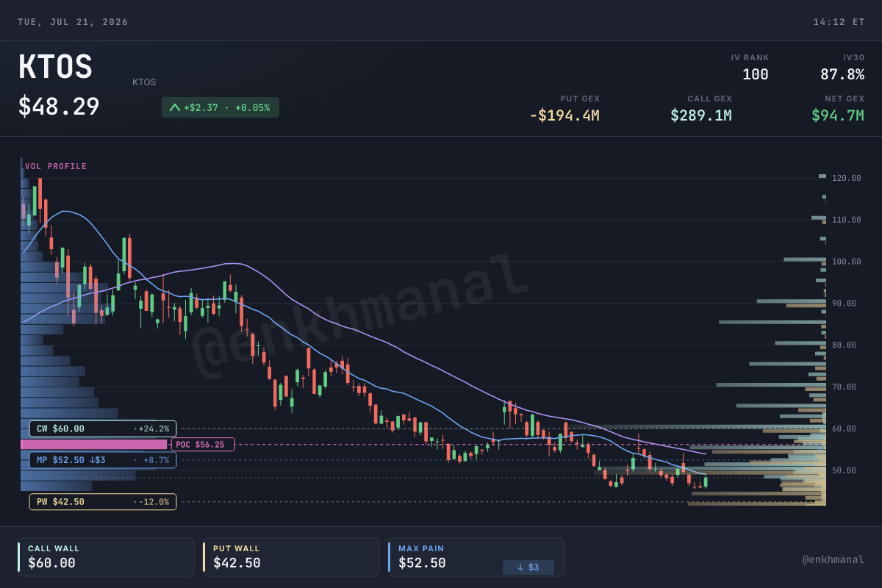Click the IV Rank value 100

coord(756,74)
